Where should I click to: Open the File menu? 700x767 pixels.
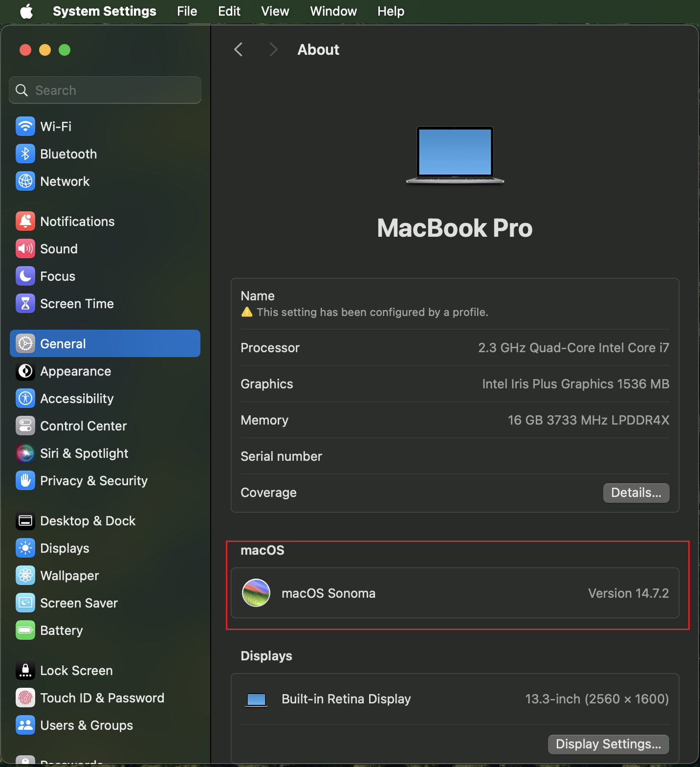pyautogui.click(x=187, y=11)
